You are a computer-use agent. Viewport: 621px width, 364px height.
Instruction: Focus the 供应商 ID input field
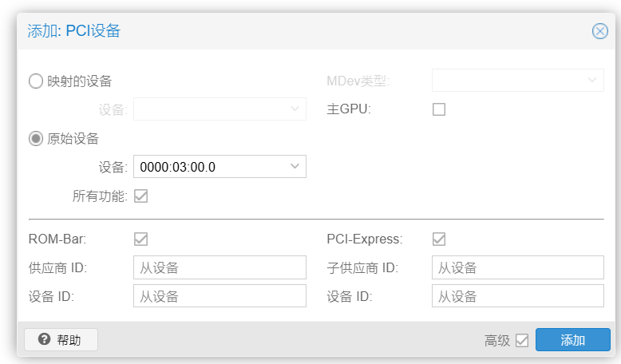[x=220, y=267]
